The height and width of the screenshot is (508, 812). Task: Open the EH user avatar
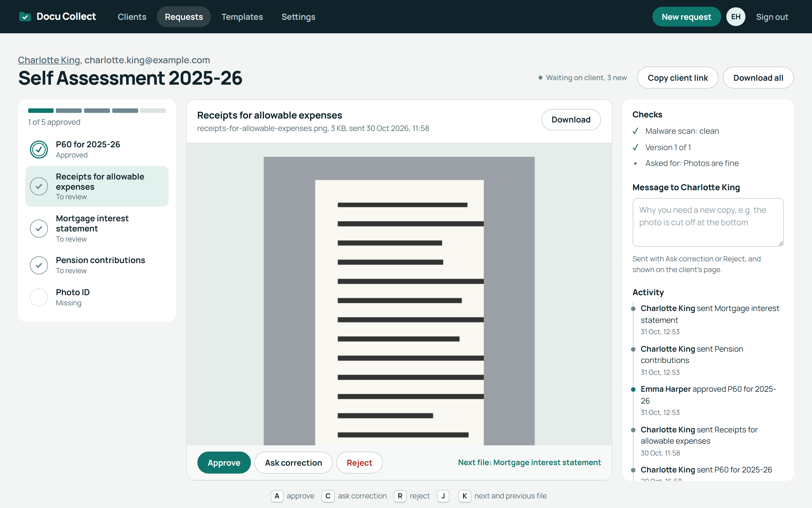[736, 17]
